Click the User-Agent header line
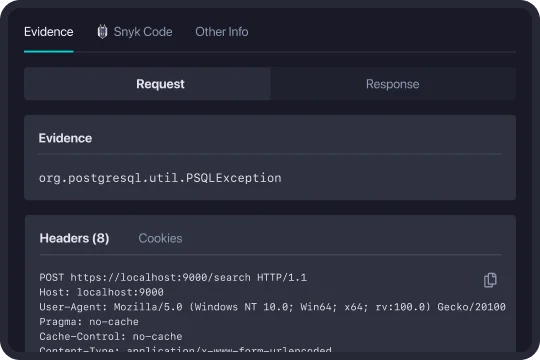This screenshot has width=540, height=360. (x=272, y=307)
